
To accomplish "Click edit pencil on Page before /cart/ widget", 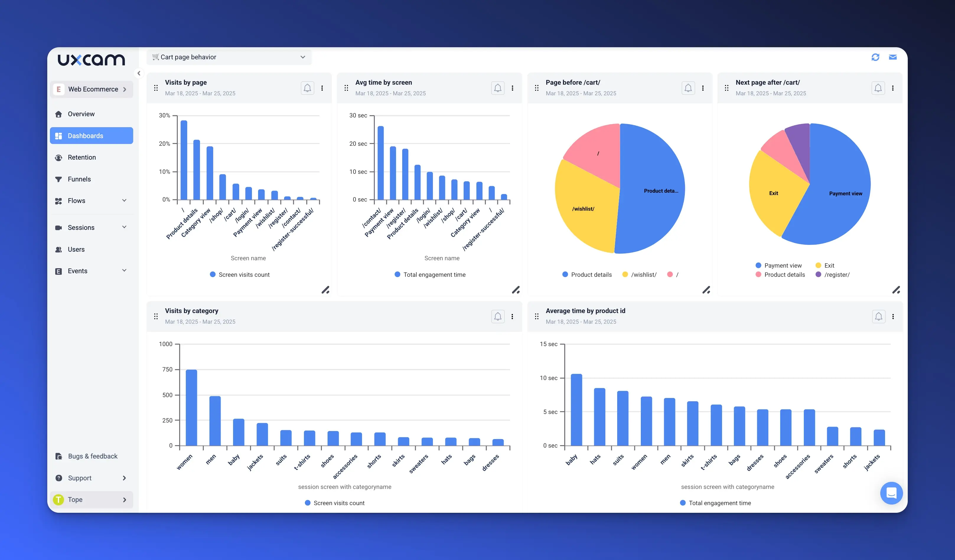I will (x=706, y=290).
